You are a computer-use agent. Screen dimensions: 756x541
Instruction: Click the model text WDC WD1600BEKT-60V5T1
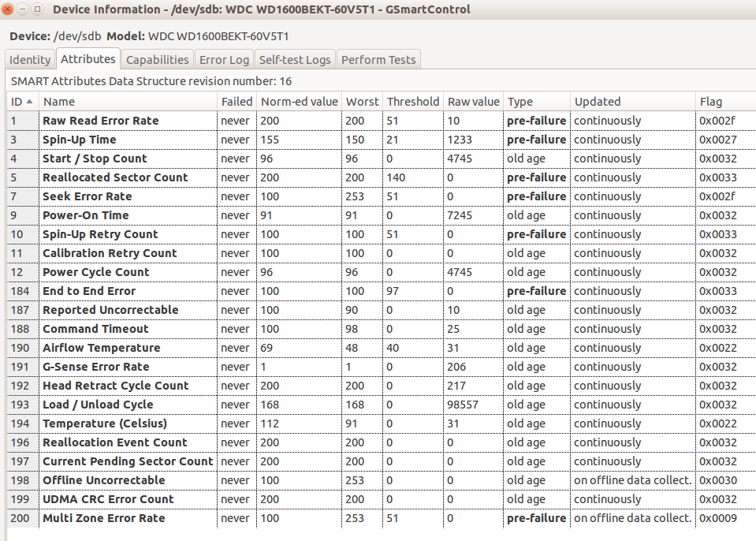click(218, 36)
